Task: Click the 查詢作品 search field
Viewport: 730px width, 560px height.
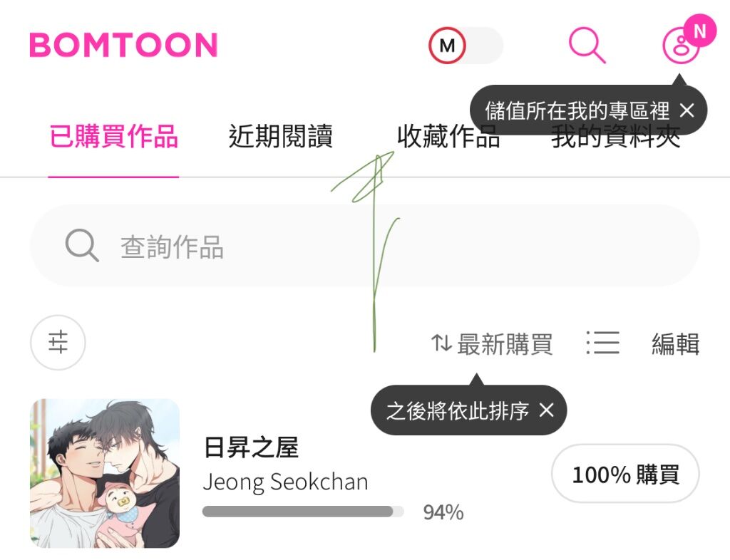Action: point(365,246)
